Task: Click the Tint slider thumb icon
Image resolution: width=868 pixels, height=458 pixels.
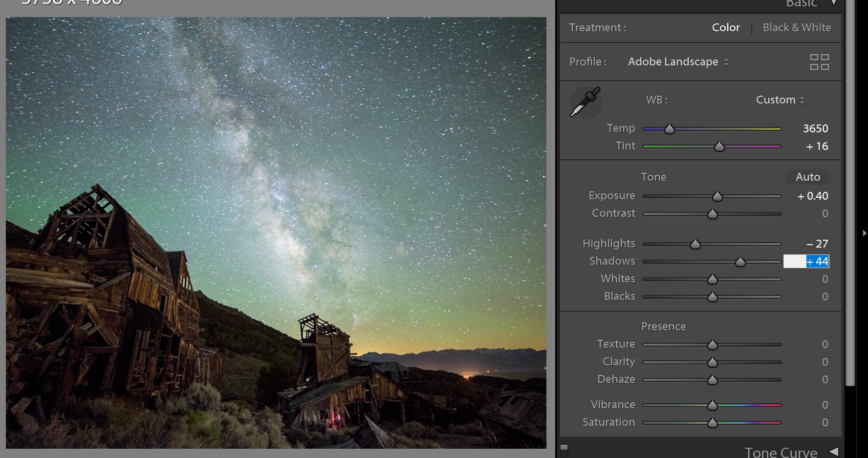Action: pyautogui.click(x=719, y=146)
